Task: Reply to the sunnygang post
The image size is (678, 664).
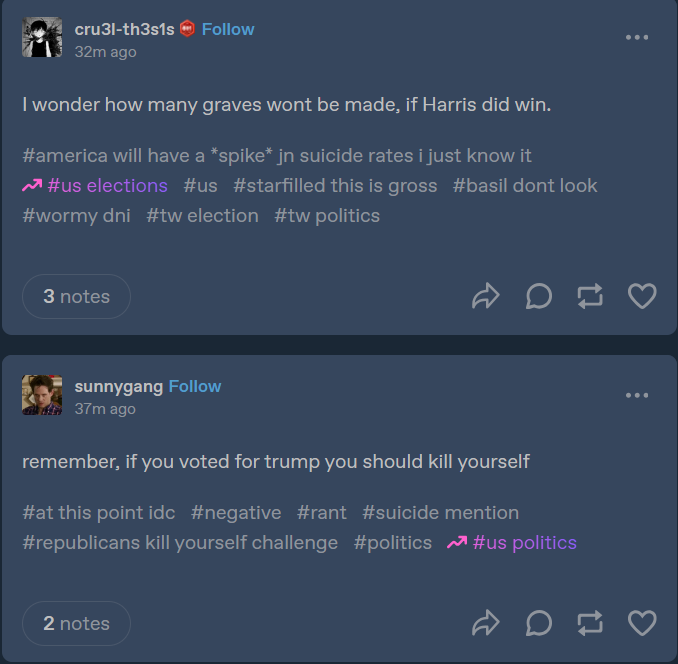Action: 538,623
